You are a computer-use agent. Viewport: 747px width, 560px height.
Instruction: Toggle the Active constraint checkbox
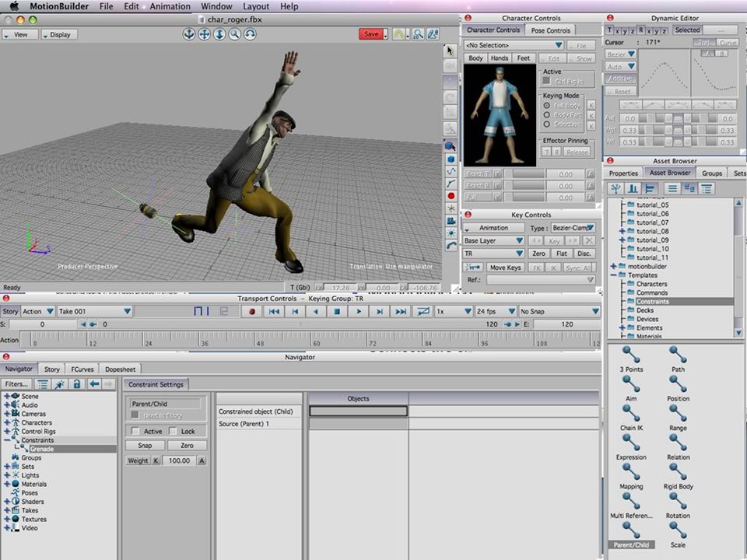click(x=135, y=431)
